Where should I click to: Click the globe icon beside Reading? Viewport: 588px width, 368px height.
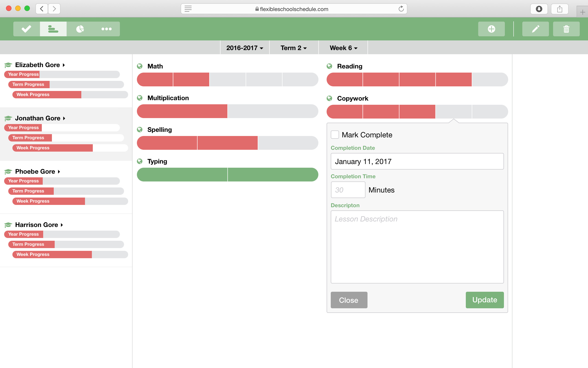point(330,66)
